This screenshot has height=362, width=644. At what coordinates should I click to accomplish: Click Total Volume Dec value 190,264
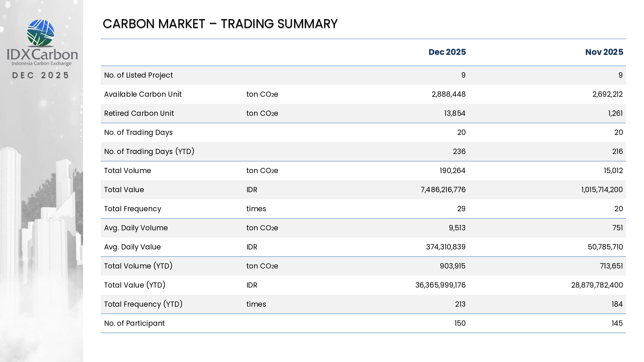452,171
